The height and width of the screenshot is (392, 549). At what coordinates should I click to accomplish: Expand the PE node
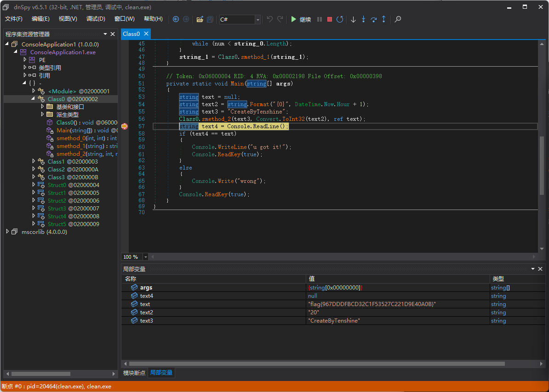[24, 59]
